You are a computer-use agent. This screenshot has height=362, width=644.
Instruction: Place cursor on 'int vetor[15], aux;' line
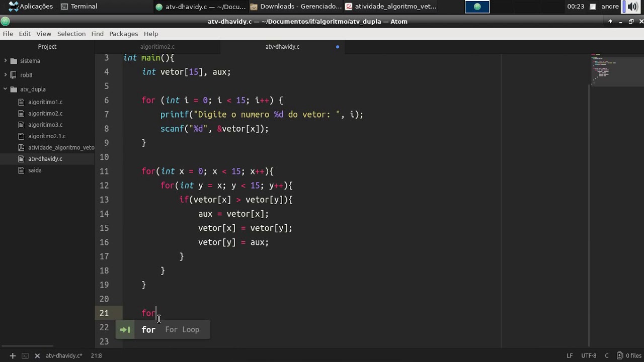[x=186, y=72]
